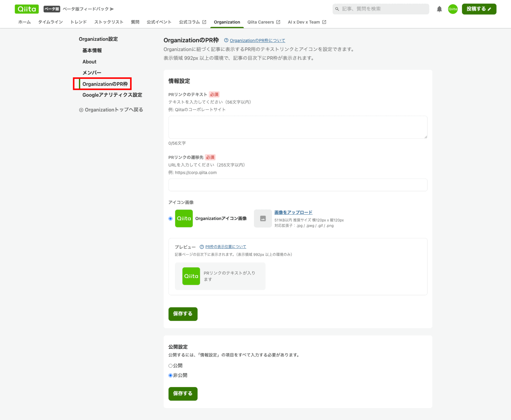Open the 公式コラム external link
This screenshot has height=420, width=511.
click(x=192, y=22)
